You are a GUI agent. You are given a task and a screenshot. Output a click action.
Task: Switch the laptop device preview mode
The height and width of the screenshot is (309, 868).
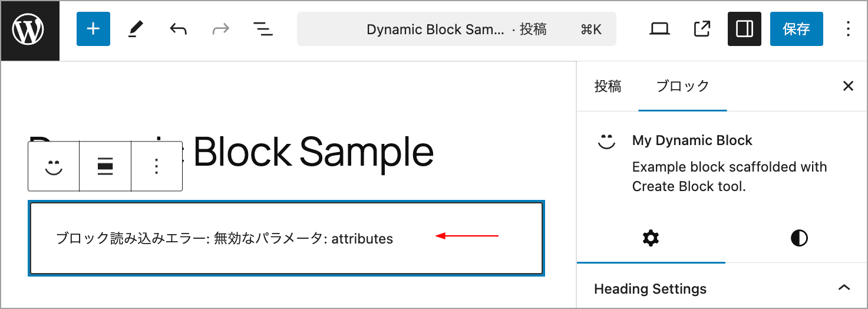point(660,29)
